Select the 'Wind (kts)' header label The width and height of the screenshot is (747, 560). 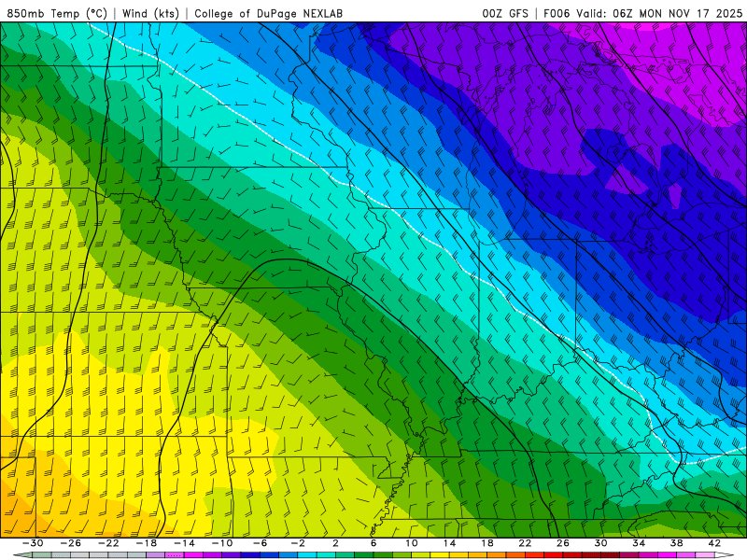(150, 13)
